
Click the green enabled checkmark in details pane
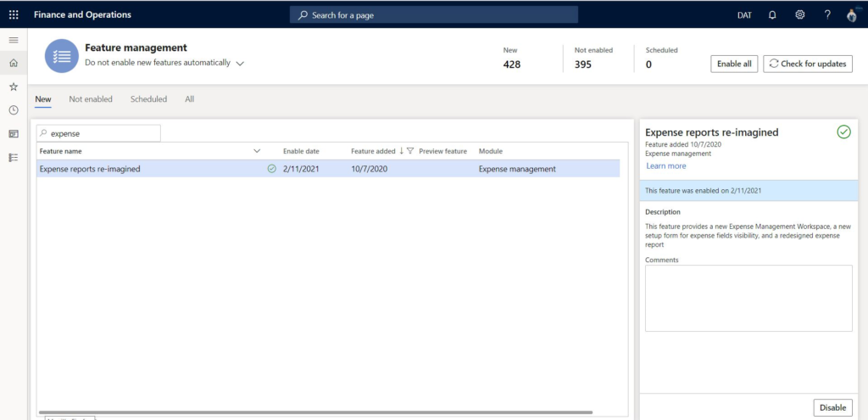pyautogui.click(x=843, y=132)
